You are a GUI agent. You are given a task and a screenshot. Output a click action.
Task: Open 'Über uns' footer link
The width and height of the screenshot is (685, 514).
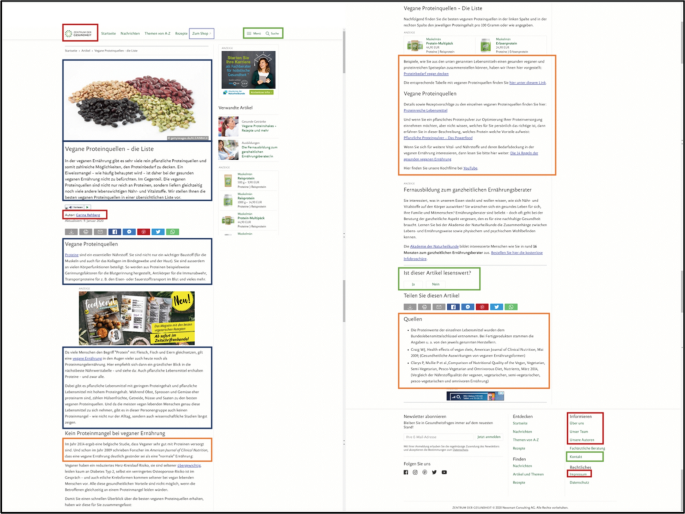click(577, 423)
